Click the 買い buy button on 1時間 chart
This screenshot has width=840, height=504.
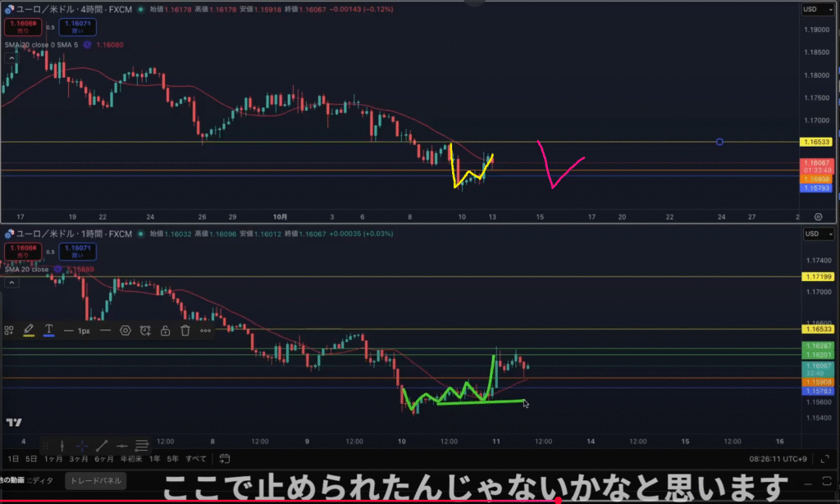(x=78, y=252)
